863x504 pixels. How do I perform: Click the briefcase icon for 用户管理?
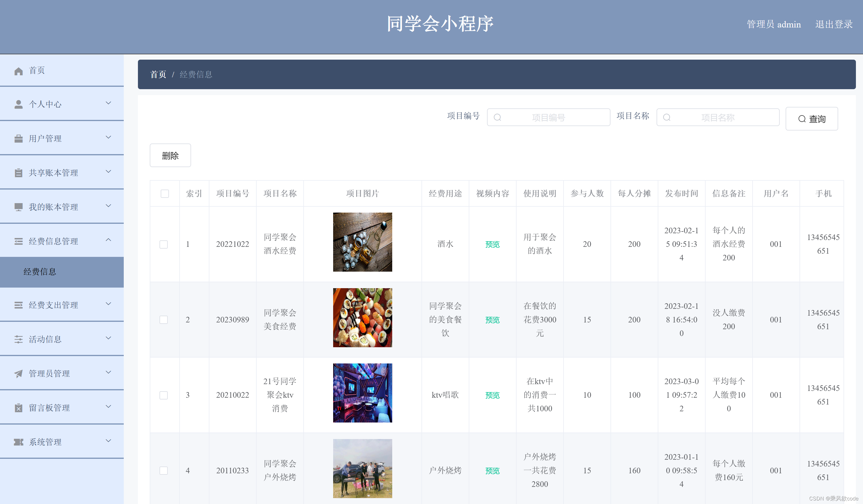point(19,139)
